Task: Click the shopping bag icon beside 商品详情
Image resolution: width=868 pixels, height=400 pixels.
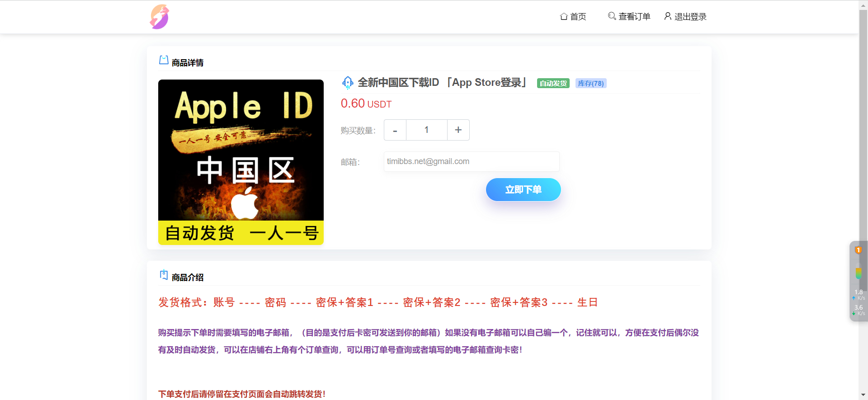Action: [x=164, y=60]
